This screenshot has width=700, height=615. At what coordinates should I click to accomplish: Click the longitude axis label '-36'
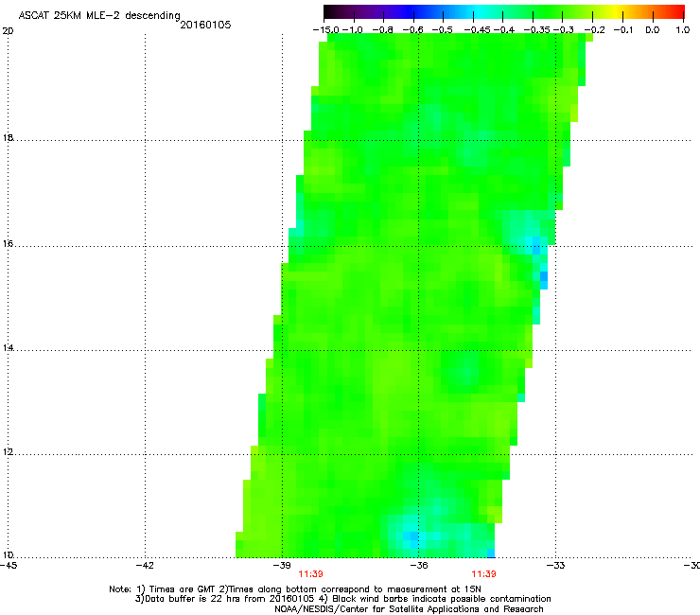419,566
